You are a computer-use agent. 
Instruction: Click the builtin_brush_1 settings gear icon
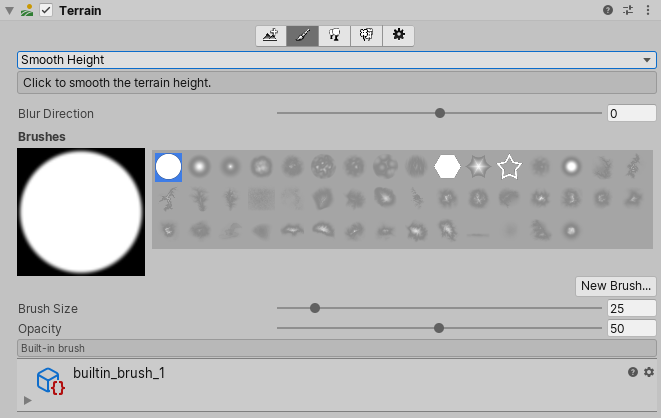click(649, 372)
